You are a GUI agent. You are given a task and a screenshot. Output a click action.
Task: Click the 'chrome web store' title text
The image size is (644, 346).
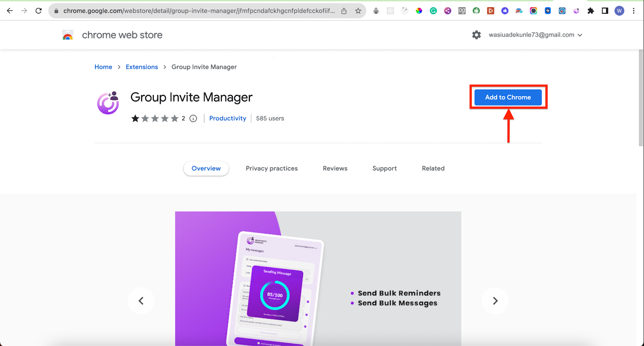tap(122, 35)
